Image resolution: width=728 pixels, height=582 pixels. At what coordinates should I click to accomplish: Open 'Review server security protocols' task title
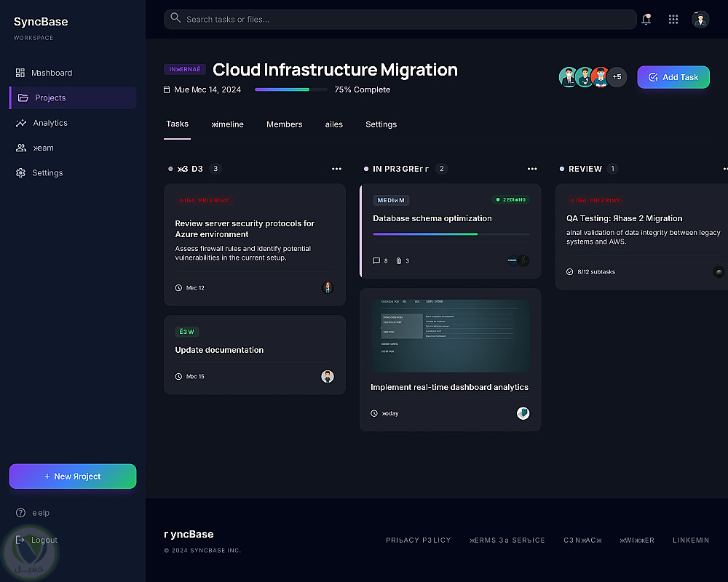245,229
